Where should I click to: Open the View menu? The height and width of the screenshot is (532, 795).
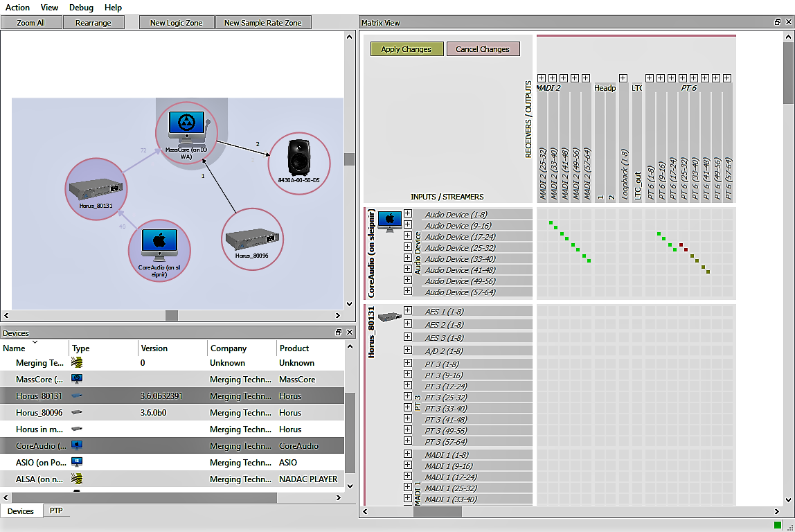(49, 7)
